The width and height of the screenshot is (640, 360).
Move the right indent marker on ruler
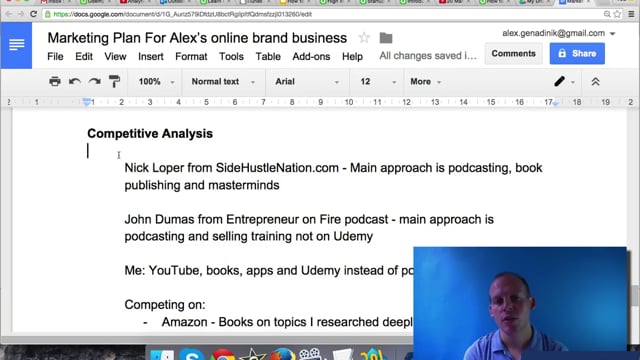tap(556, 104)
